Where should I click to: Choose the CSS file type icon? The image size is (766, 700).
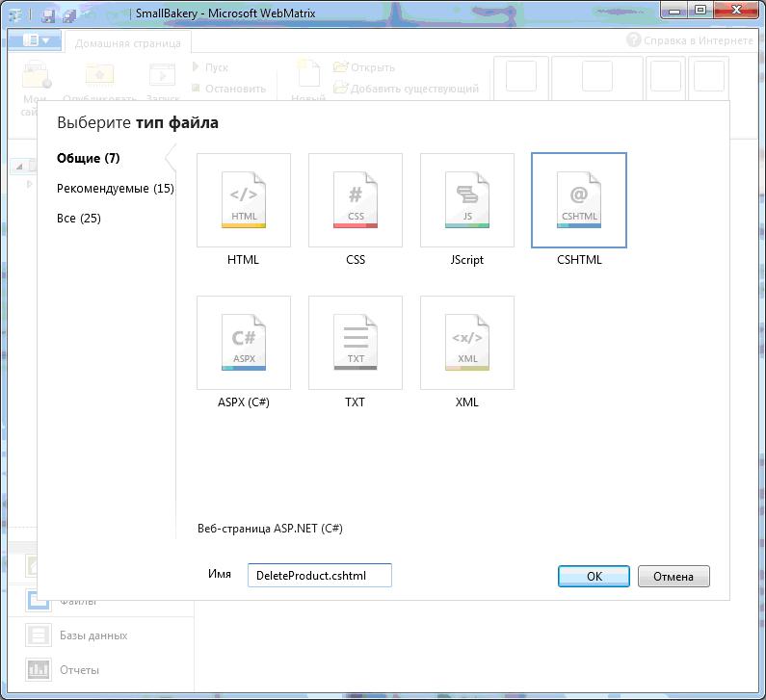pyautogui.click(x=356, y=200)
